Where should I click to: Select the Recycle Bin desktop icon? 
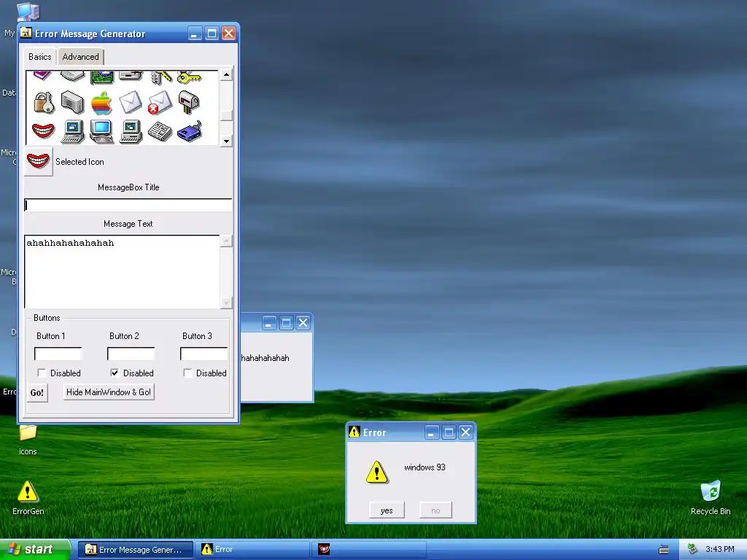coord(711,497)
